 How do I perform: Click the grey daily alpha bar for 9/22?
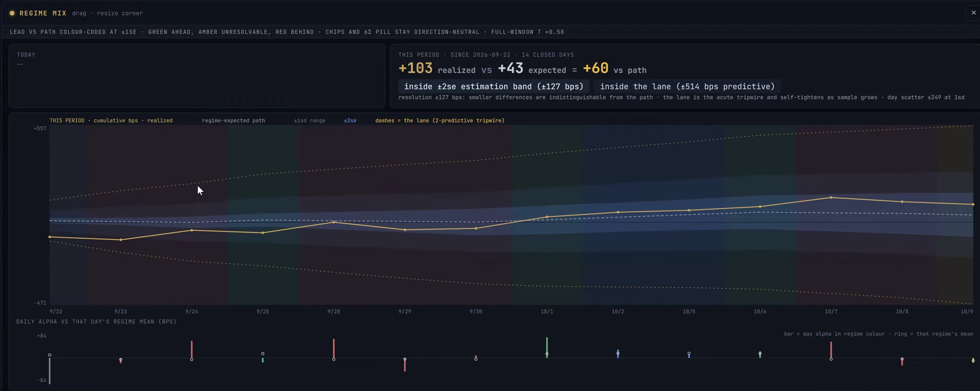pos(50,371)
